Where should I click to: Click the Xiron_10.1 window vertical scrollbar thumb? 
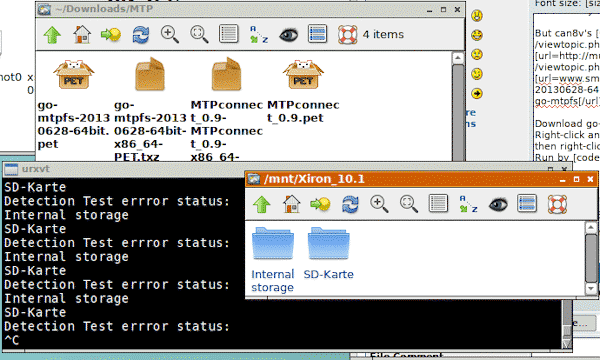[x=591, y=258]
